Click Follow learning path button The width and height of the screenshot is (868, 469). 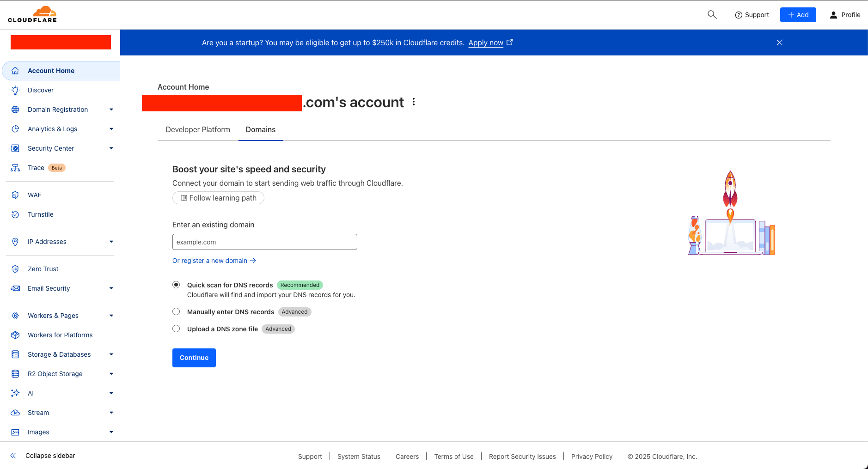click(218, 198)
